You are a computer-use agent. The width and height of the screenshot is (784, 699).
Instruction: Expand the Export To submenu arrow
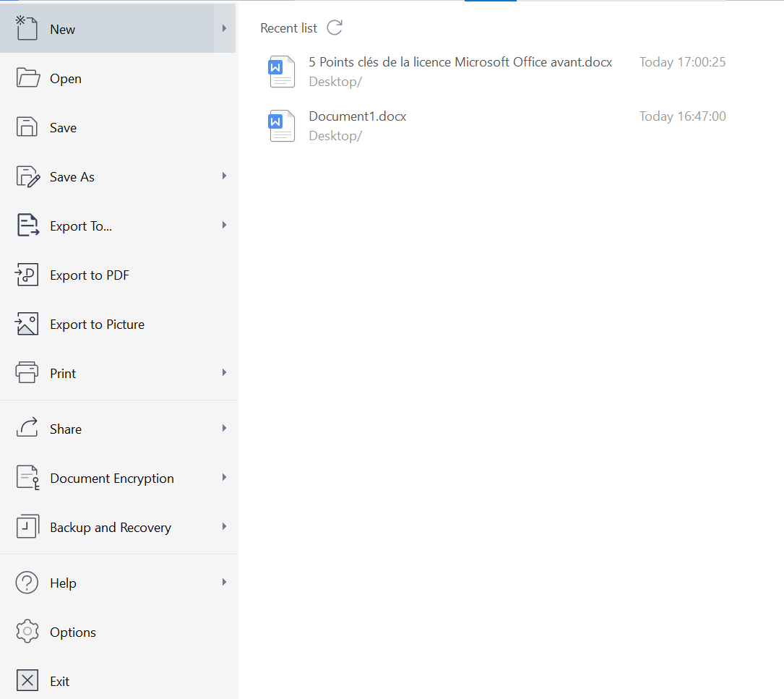(x=225, y=225)
